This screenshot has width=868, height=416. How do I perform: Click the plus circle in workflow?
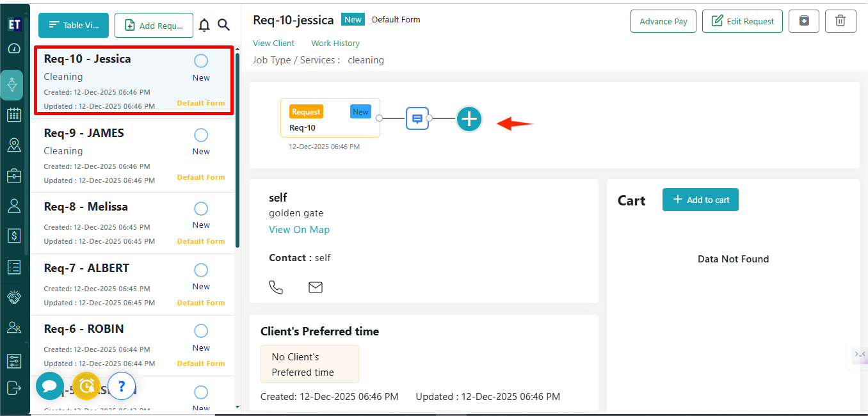tap(469, 119)
